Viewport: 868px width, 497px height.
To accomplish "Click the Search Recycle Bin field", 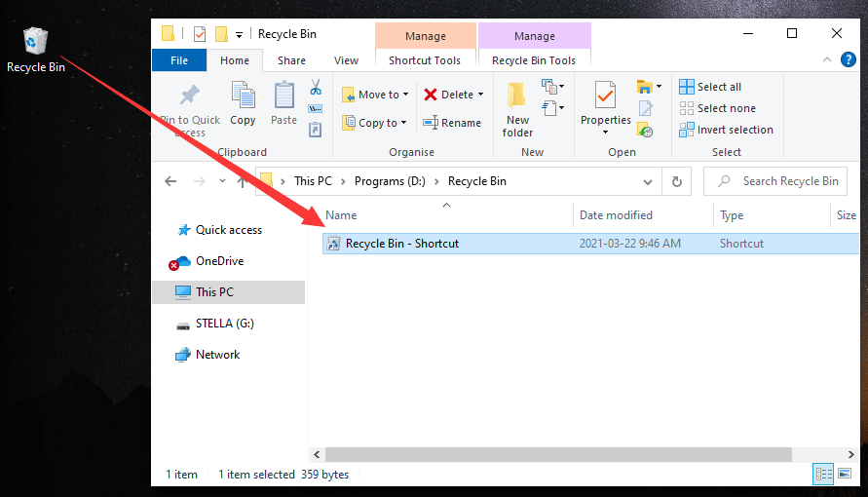I will click(x=775, y=181).
